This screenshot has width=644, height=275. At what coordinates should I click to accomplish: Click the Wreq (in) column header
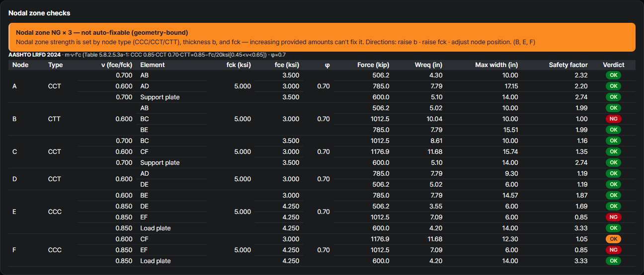point(428,65)
